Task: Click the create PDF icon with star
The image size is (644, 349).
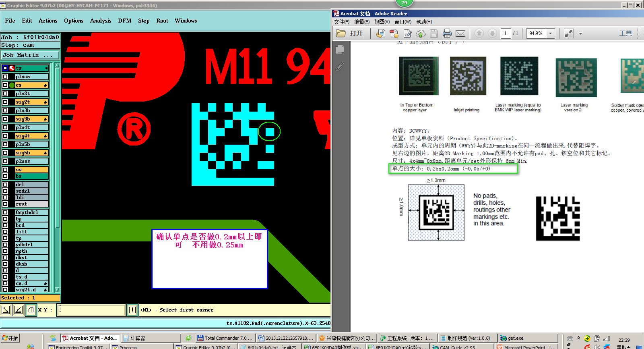Action: click(394, 33)
